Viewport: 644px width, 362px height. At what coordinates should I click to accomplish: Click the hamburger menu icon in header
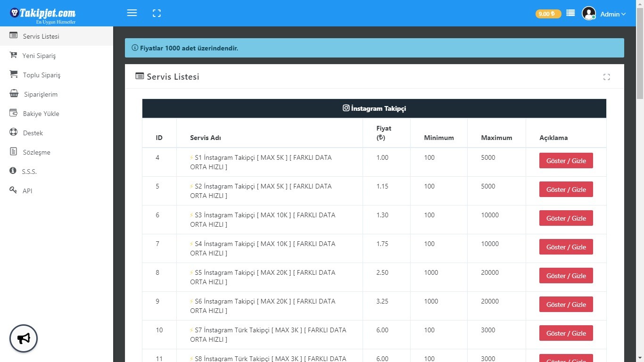tap(132, 13)
